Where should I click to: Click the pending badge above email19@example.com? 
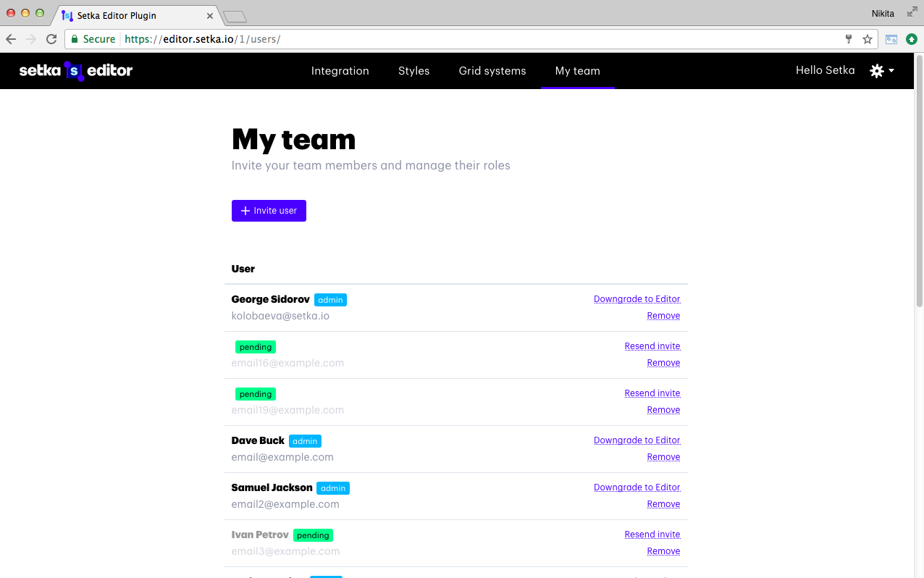pos(256,394)
